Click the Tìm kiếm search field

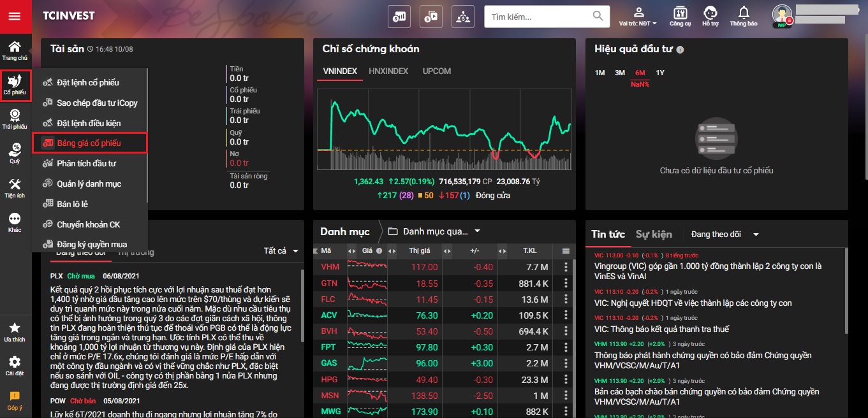click(x=540, y=17)
